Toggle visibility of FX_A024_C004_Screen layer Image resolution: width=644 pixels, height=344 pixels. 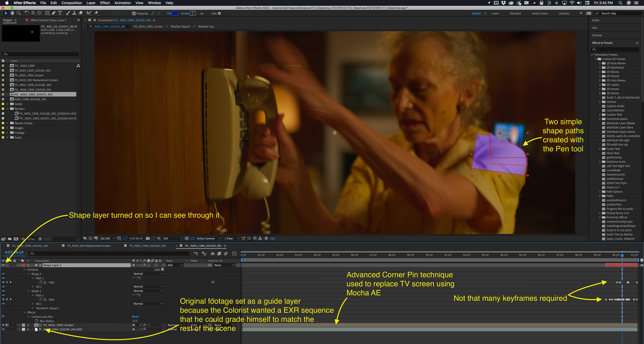click(x=3, y=325)
